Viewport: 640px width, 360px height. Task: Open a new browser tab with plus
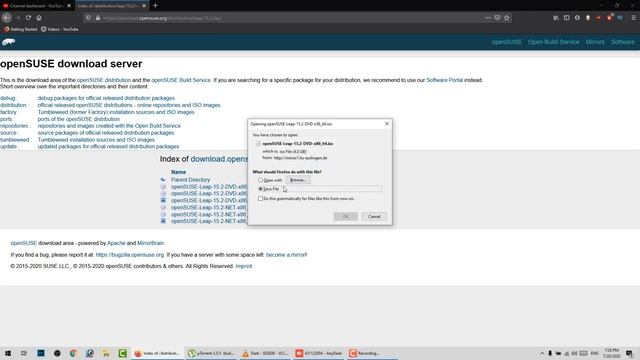click(155, 6)
